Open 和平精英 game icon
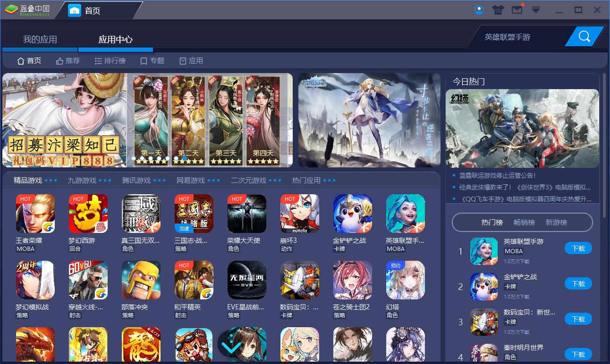 tap(194, 280)
